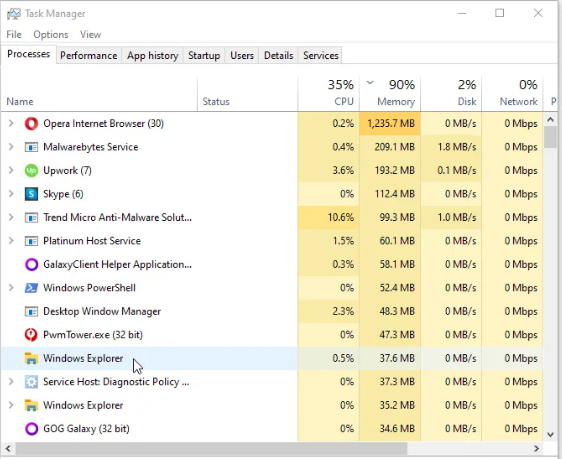The image size is (562, 459).
Task: Expand the Malwarebytes Service group
Action: coord(11,147)
